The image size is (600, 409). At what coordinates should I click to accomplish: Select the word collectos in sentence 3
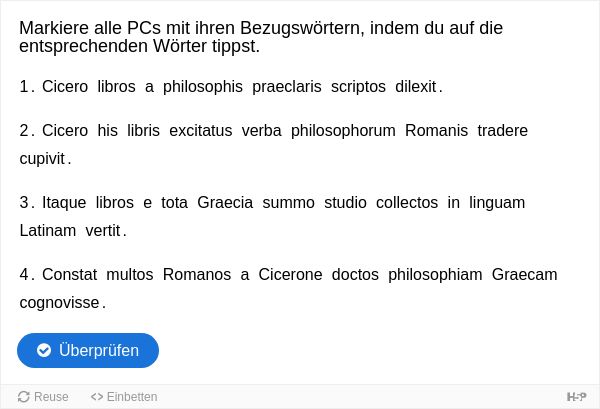coord(407,202)
